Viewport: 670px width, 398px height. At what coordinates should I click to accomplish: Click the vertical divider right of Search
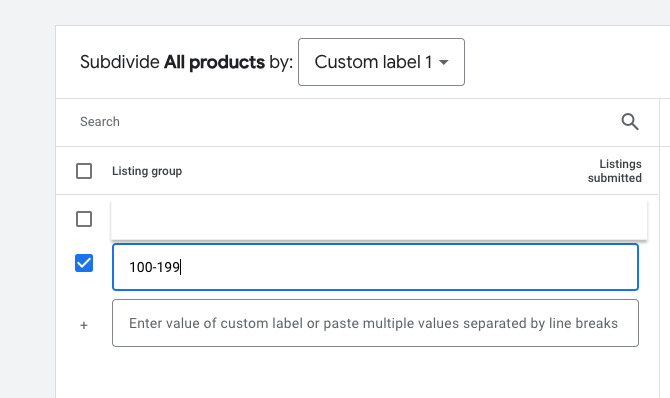click(x=659, y=123)
